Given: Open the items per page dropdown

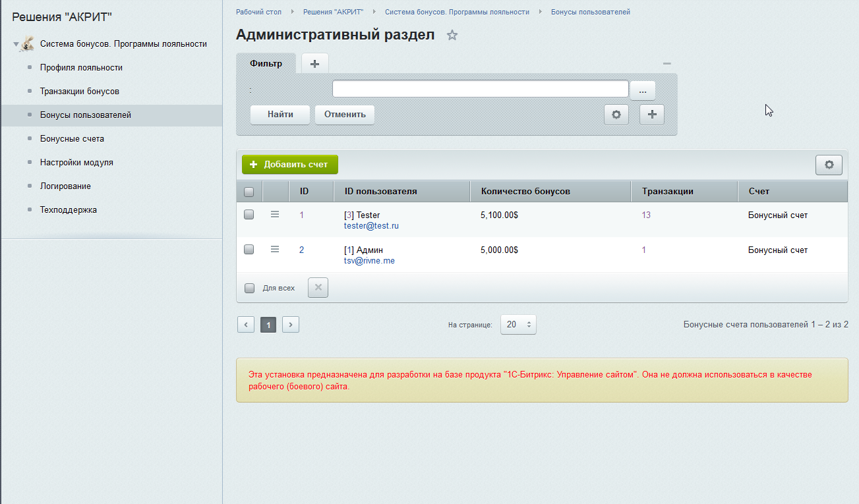Looking at the screenshot, I should (518, 324).
